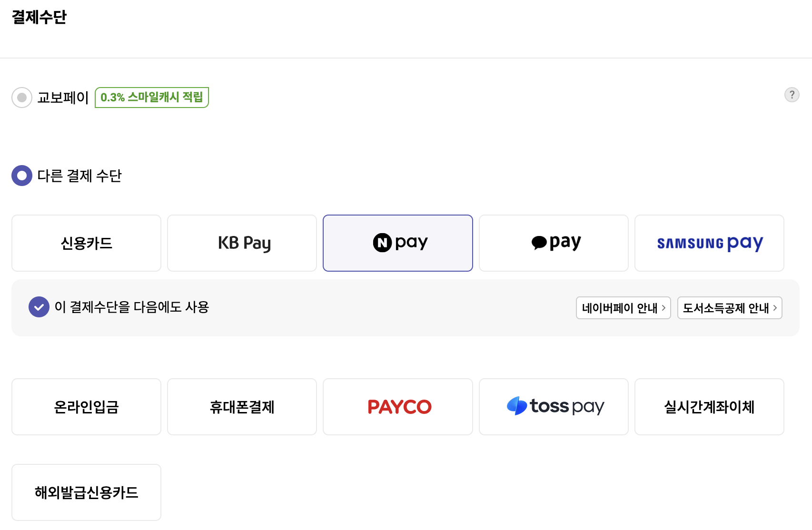
Task: Switch to the 온라인입금 payment tab
Action: (x=86, y=407)
